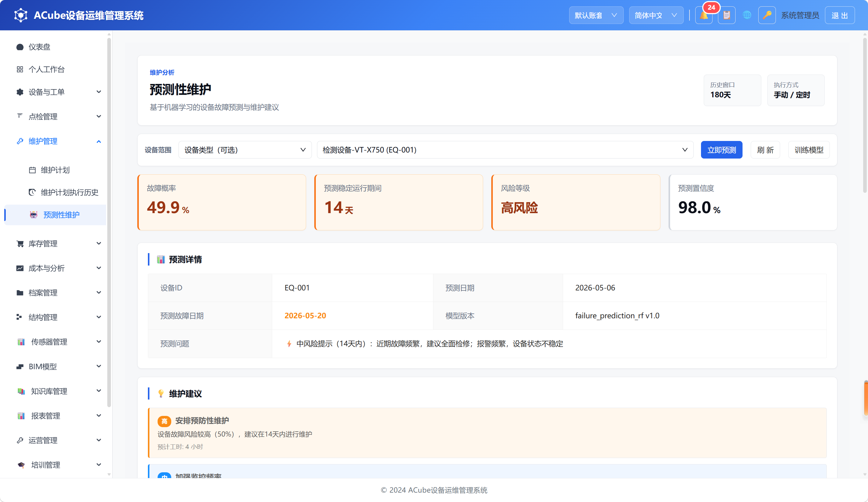The image size is (868, 502).
Task: Open the 检测设备-VT-X750 equipment dropdown
Action: pyautogui.click(x=505, y=150)
